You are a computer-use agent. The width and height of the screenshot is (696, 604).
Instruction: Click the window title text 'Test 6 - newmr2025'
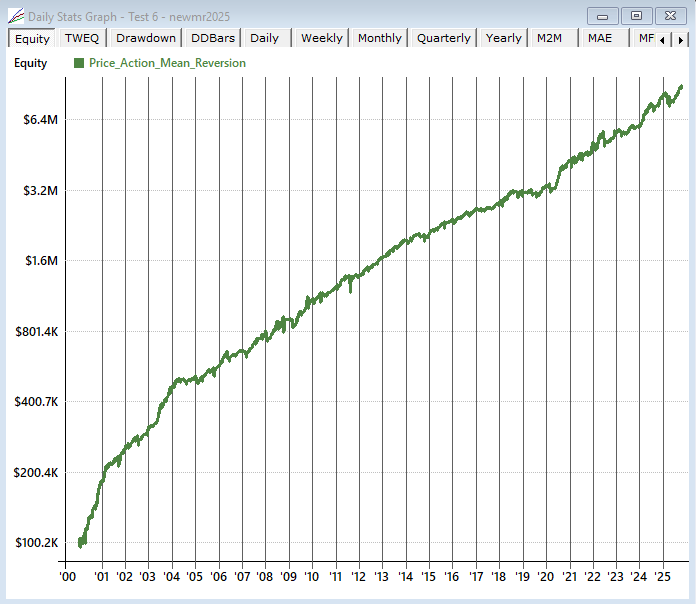[x=179, y=17]
